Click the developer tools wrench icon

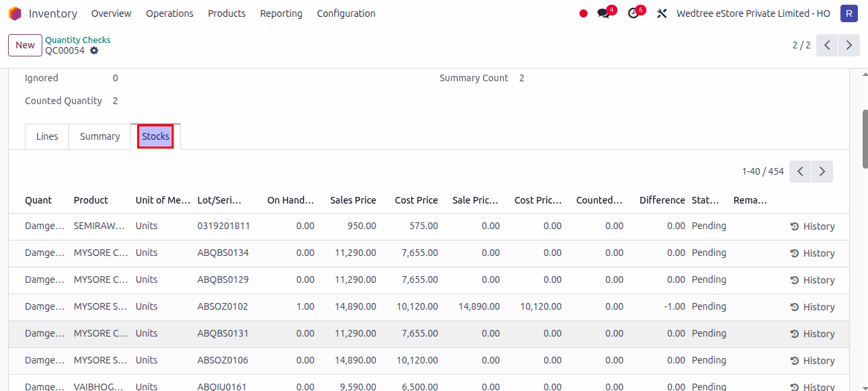662,13
